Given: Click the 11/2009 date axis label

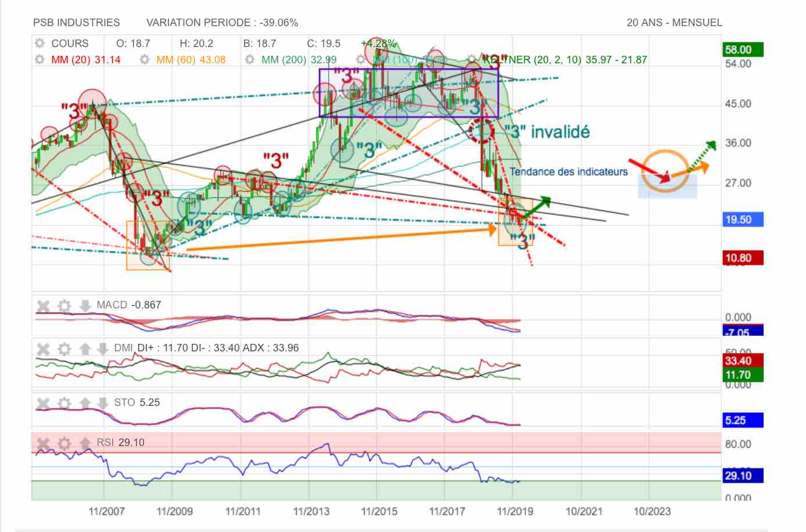Looking at the screenshot, I should click(x=174, y=511).
